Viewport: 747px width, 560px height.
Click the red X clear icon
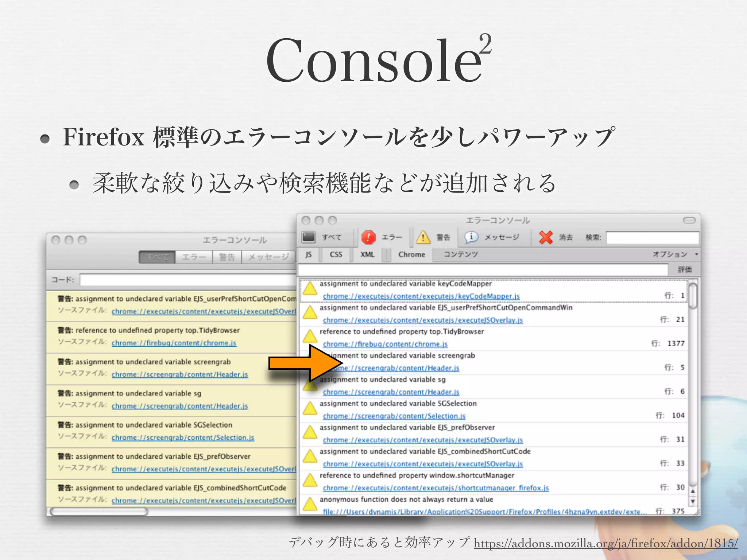pos(546,237)
